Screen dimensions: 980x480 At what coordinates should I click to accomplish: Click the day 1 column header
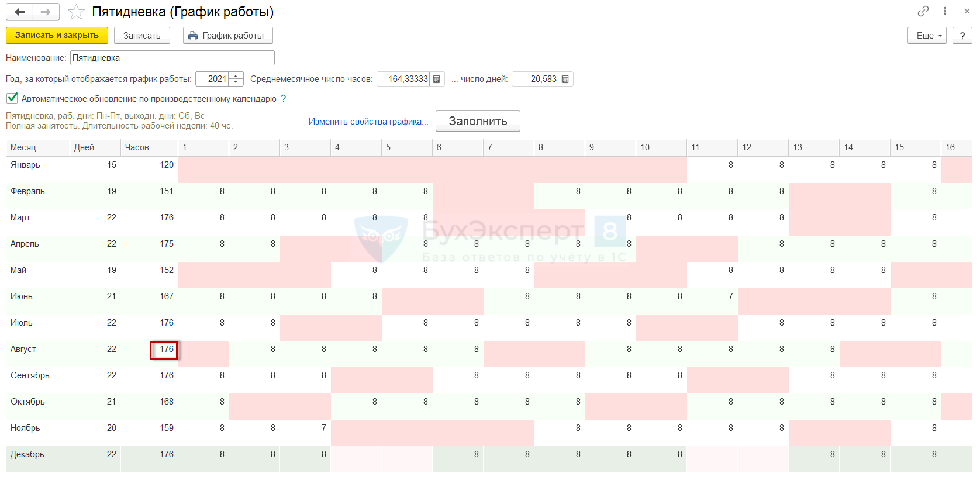click(x=203, y=147)
